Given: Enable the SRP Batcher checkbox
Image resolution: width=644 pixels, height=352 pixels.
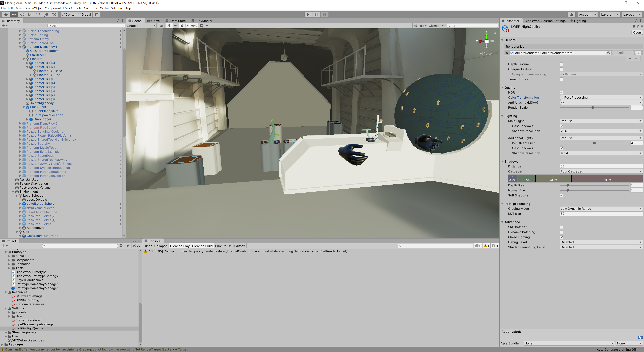Looking at the screenshot, I should pos(561,227).
